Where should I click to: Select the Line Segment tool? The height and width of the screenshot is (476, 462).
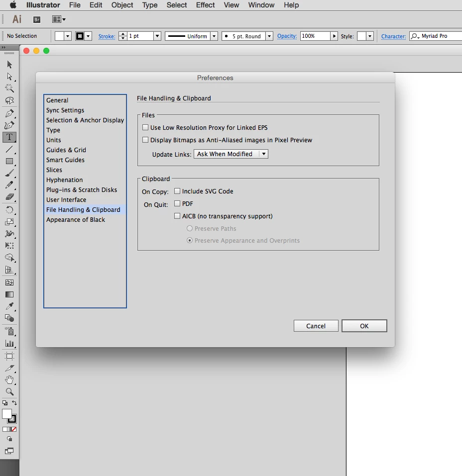click(9, 149)
